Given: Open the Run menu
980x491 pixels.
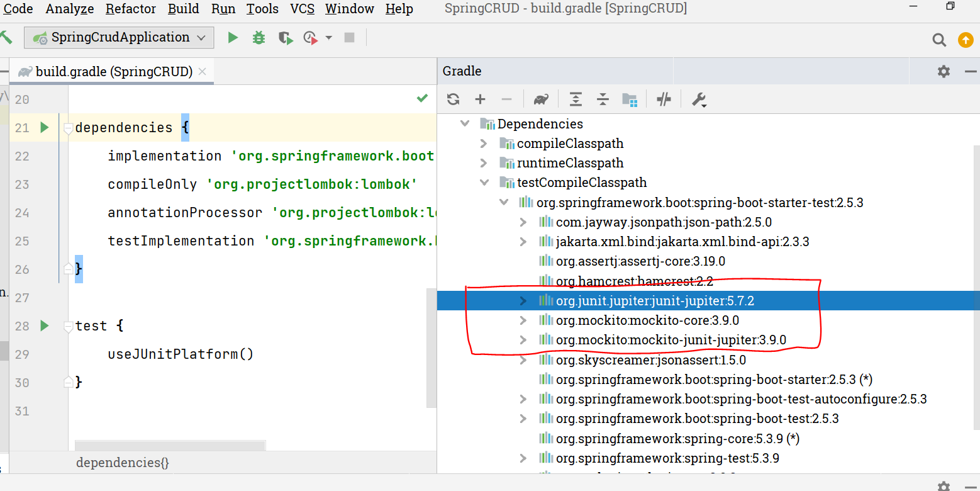Looking at the screenshot, I should click(x=223, y=9).
